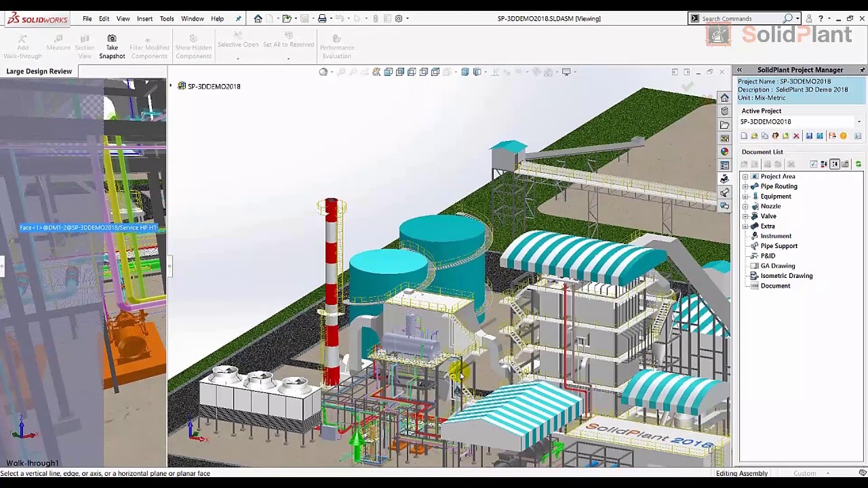Select Pipe Support in Document List

tap(778, 246)
